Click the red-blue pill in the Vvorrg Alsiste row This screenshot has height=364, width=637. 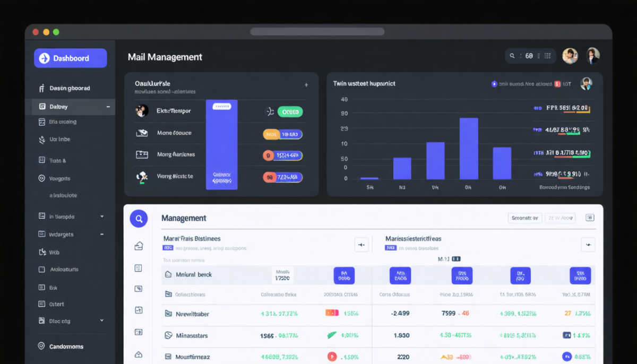(283, 177)
